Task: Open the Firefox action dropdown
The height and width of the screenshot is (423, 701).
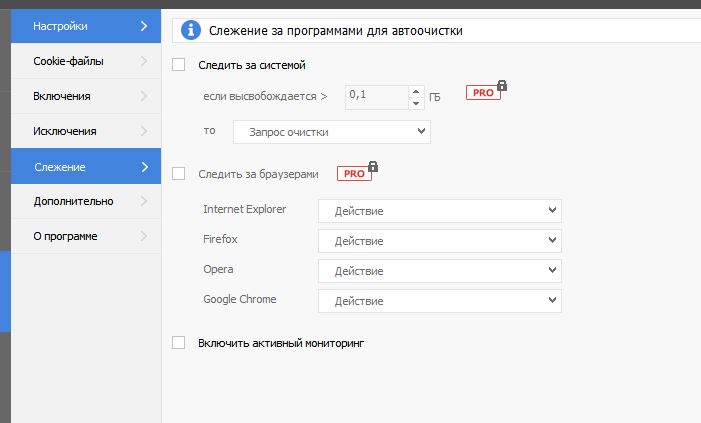Action: pos(439,241)
